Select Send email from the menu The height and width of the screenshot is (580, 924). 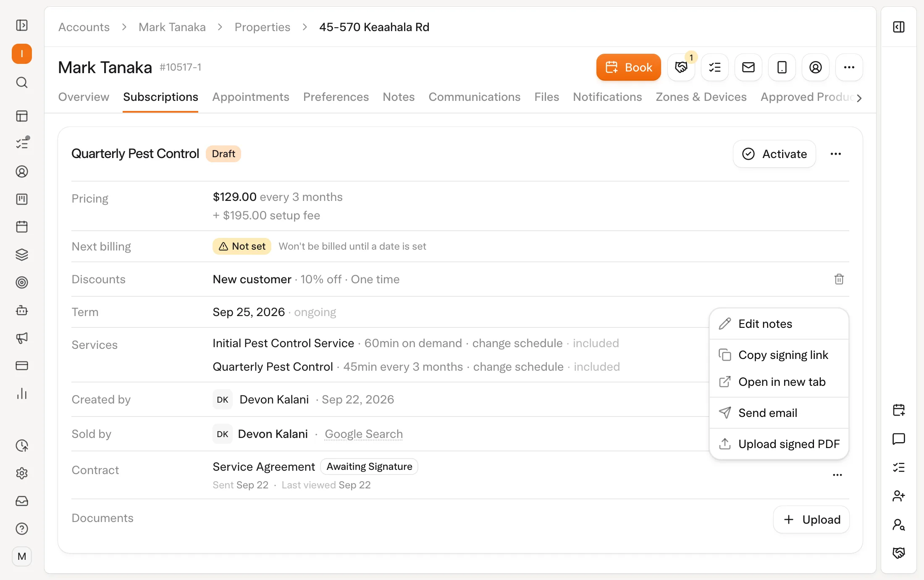[x=779, y=413]
